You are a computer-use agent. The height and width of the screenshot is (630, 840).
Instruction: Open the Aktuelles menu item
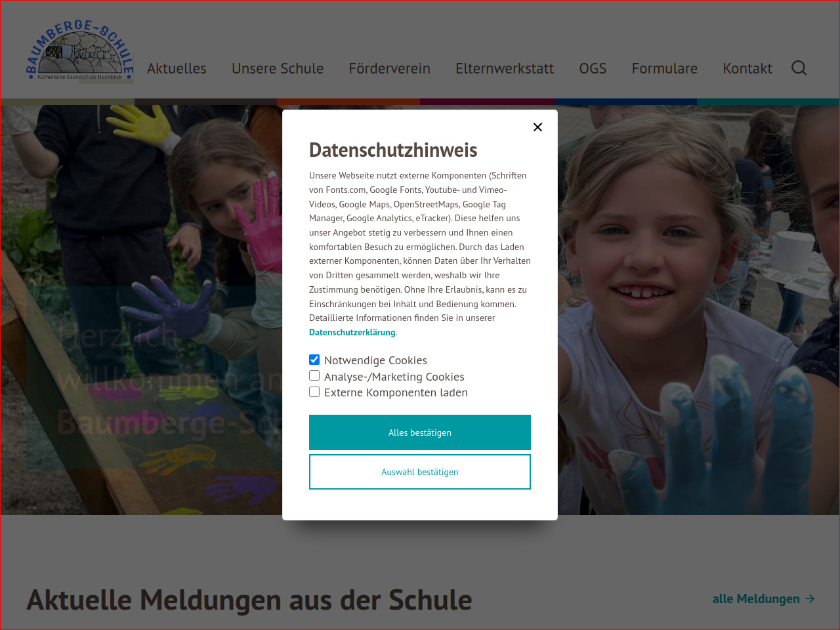tap(177, 68)
